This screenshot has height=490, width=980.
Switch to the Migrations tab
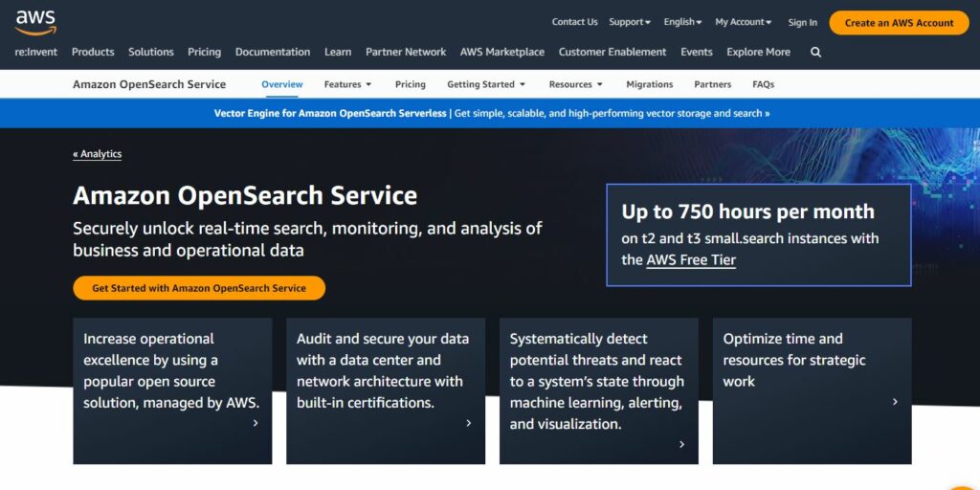point(650,84)
